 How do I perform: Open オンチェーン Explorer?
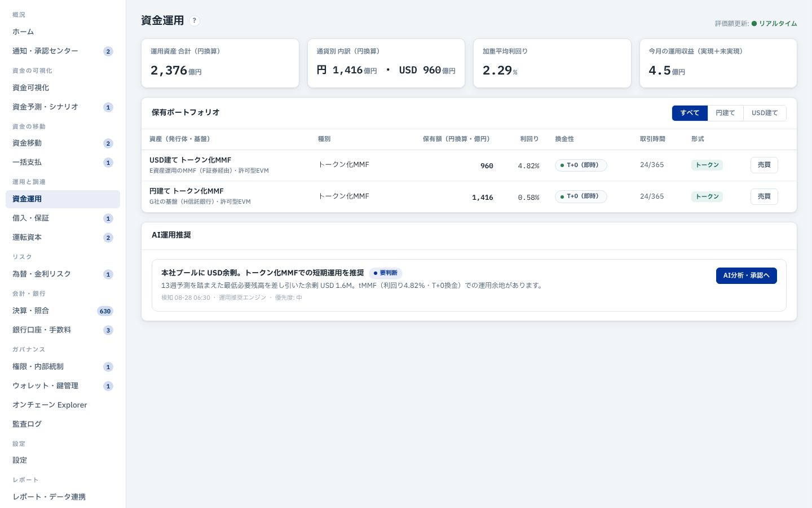click(63, 405)
